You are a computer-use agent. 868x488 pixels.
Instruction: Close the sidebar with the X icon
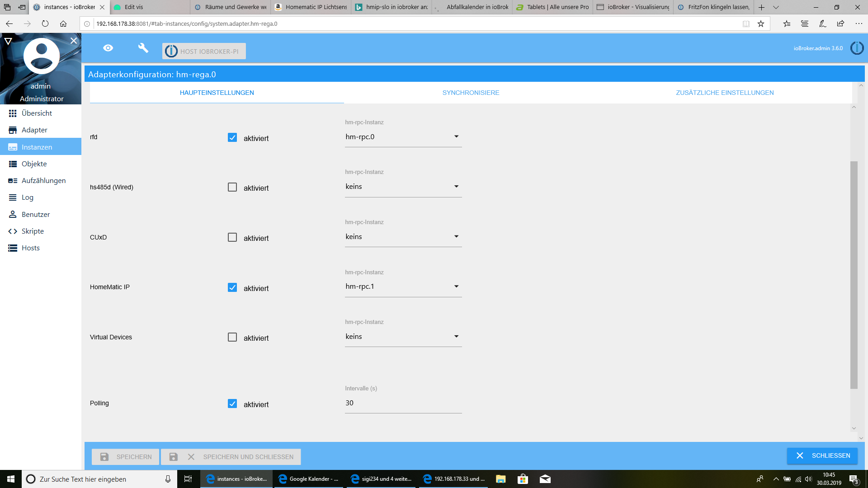(x=74, y=41)
